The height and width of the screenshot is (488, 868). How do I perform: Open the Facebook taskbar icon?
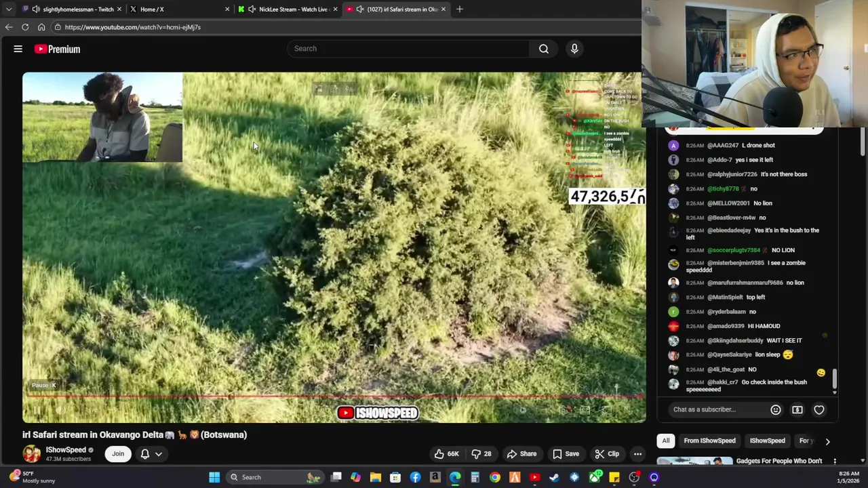[x=415, y=477]
